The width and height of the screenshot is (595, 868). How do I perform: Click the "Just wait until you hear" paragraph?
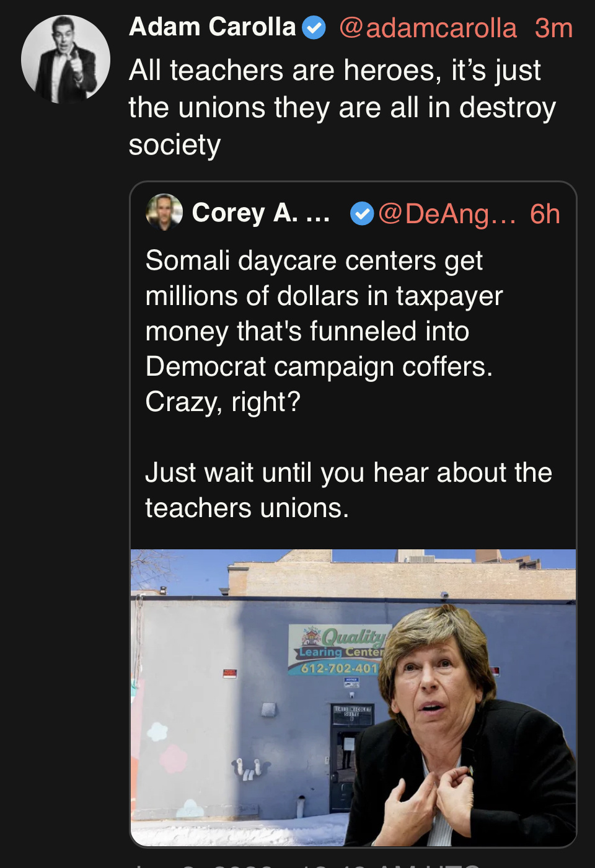point(348,490)
